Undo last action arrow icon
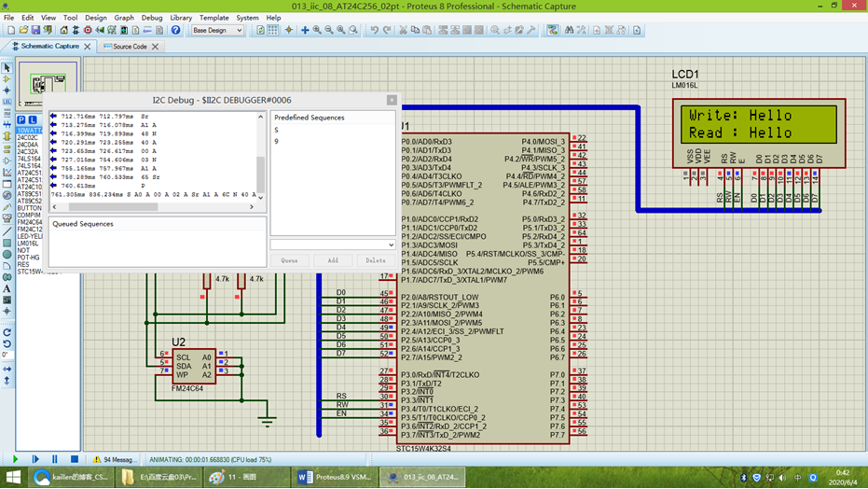Viewport: 868px width, 489px height. click(375, 31)
